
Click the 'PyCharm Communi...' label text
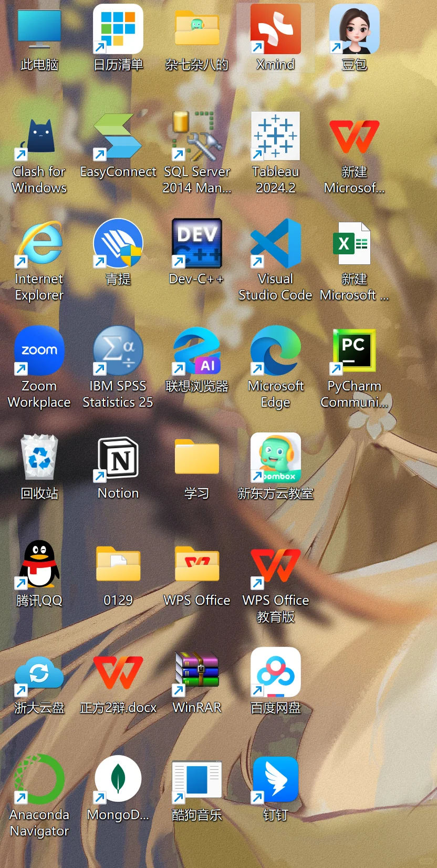[355, 394]
